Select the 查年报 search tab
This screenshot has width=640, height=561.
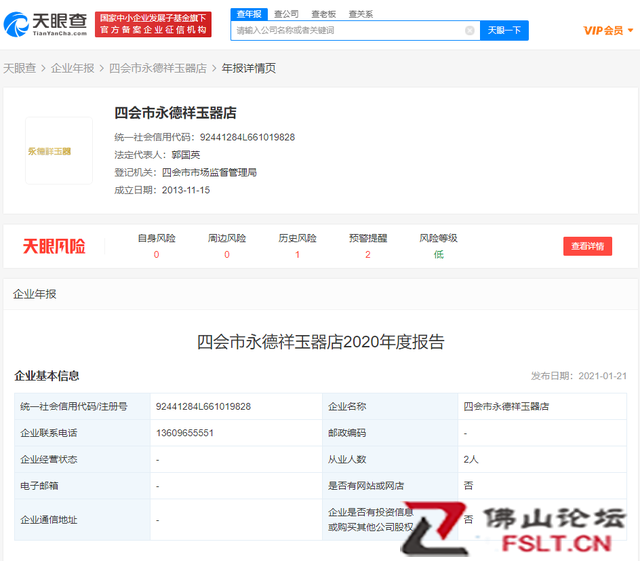pos(249,14)
